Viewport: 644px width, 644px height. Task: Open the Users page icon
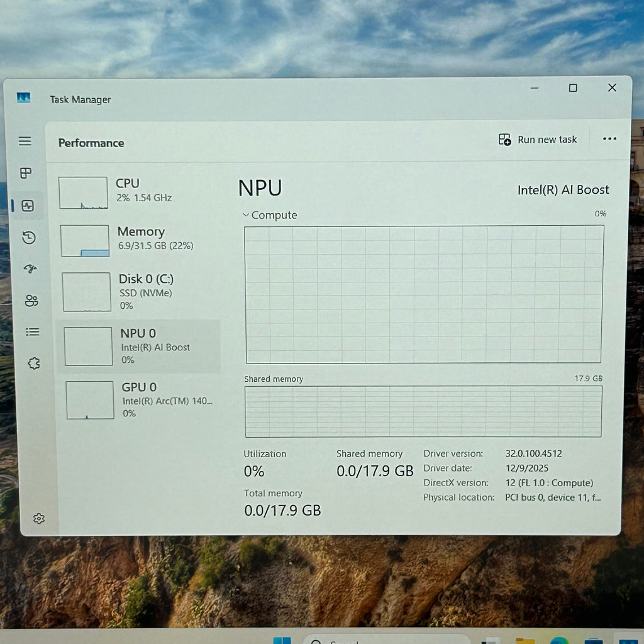click(31, 301)
